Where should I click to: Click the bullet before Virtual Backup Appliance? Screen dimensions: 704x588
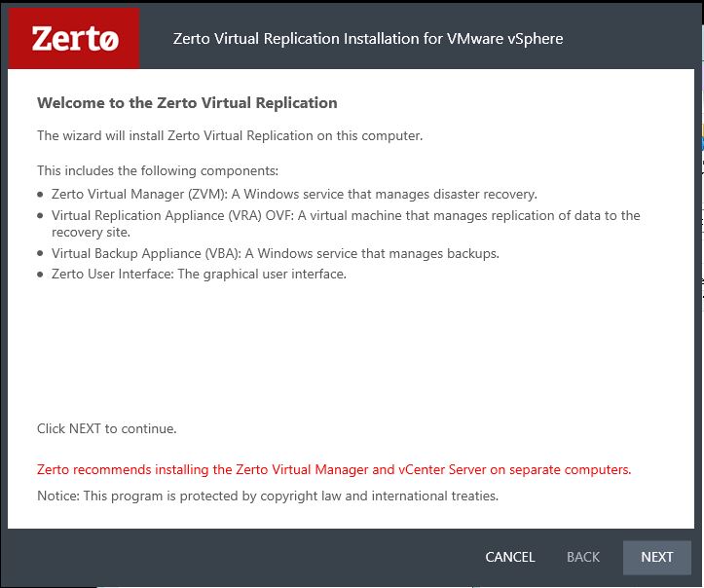click(40, 254)
